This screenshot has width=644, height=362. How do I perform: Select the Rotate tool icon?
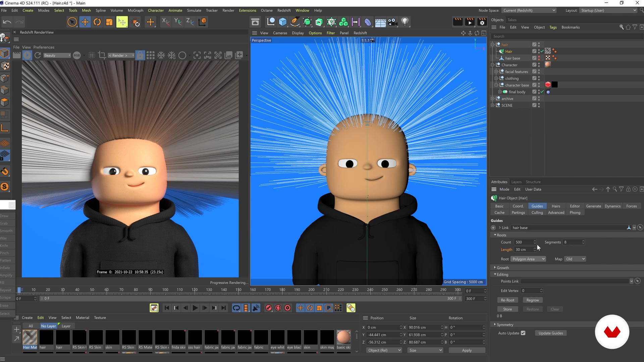click(x=97, y=22)
